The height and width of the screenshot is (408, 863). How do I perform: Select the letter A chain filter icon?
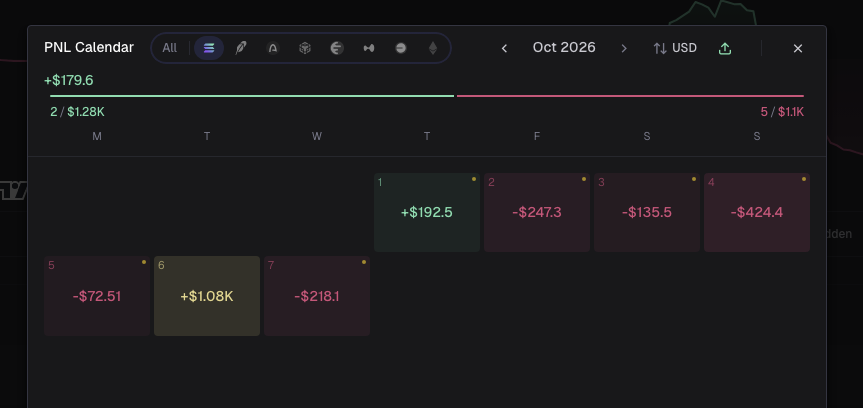[272, 48]
